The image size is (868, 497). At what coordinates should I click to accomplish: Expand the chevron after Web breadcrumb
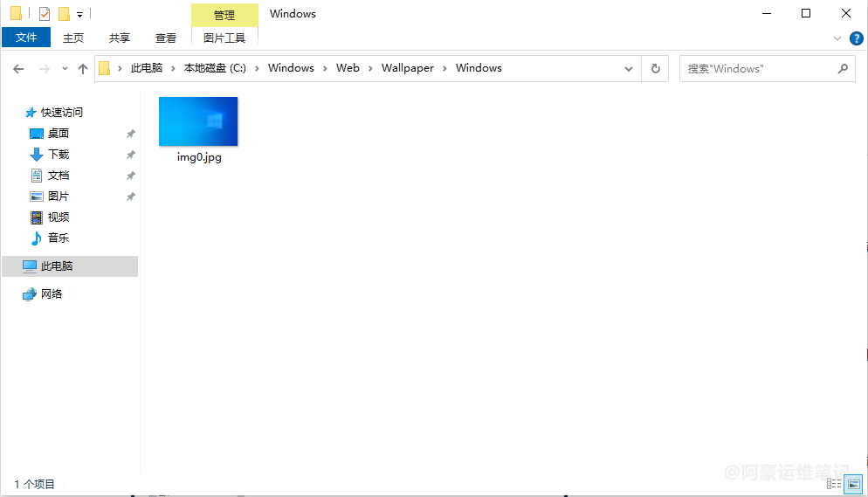coord(370,69)
